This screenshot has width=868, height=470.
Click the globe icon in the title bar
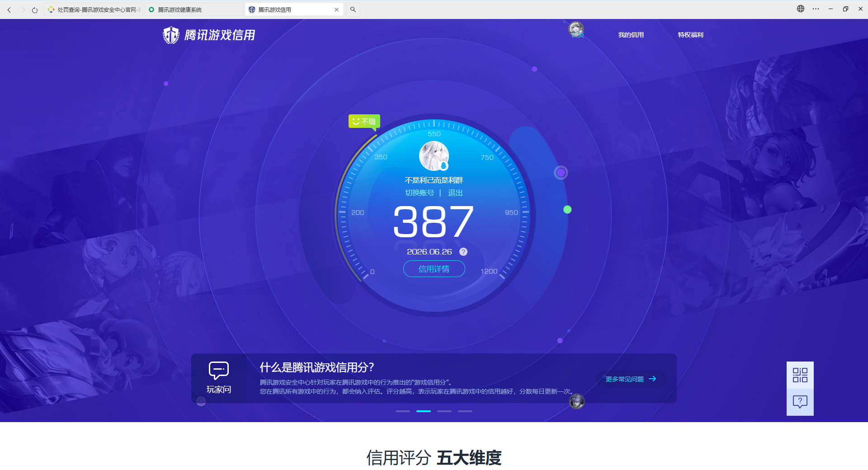click(x=801, y=9)
